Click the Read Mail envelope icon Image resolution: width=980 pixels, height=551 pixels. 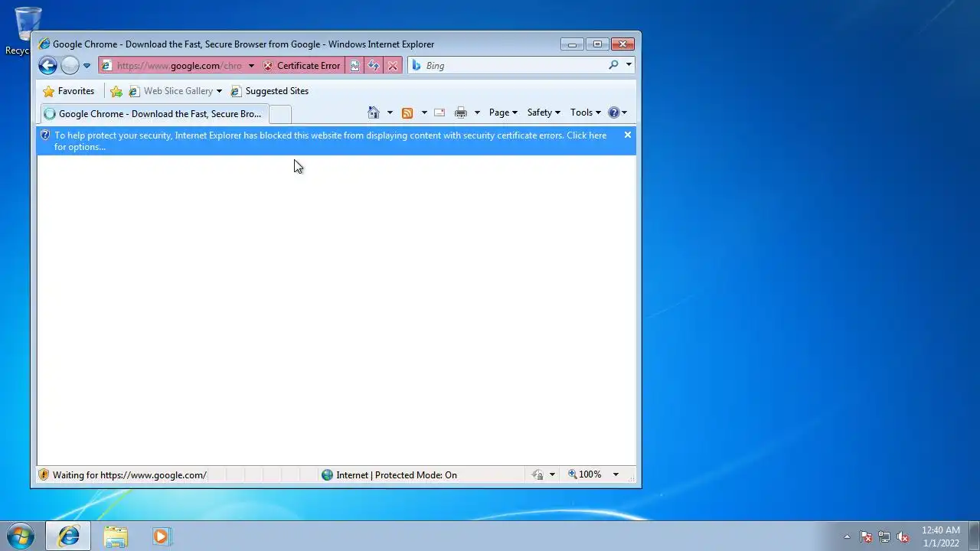point(439,112)
